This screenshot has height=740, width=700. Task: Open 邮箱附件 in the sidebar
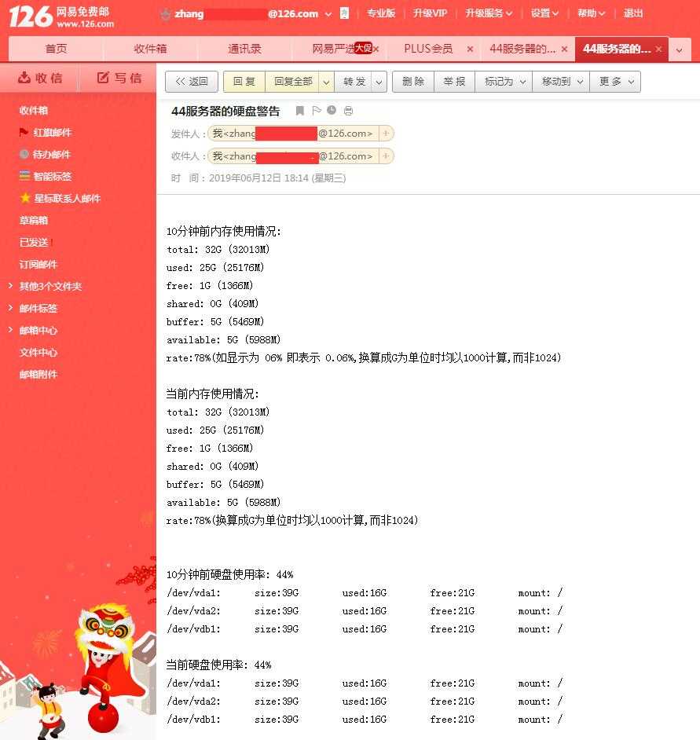(x=38, y=374)
